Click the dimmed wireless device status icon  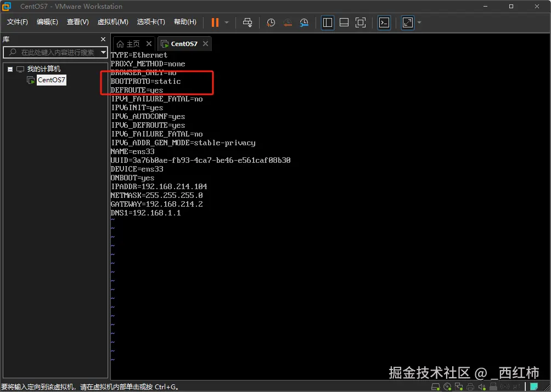[505, 387]
